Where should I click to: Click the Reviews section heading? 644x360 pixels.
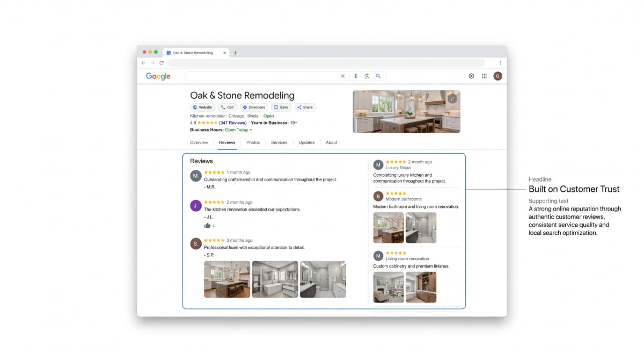coord(201,161)
